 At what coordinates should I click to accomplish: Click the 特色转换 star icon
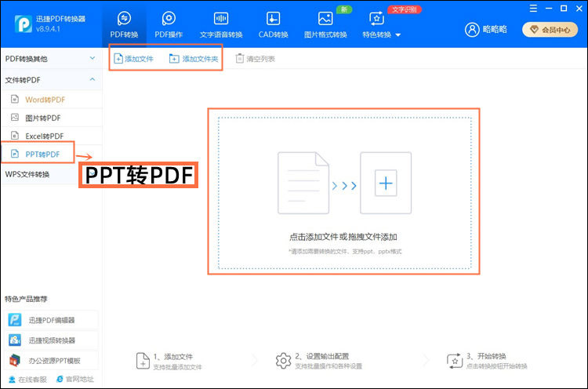tap(377, 18)
